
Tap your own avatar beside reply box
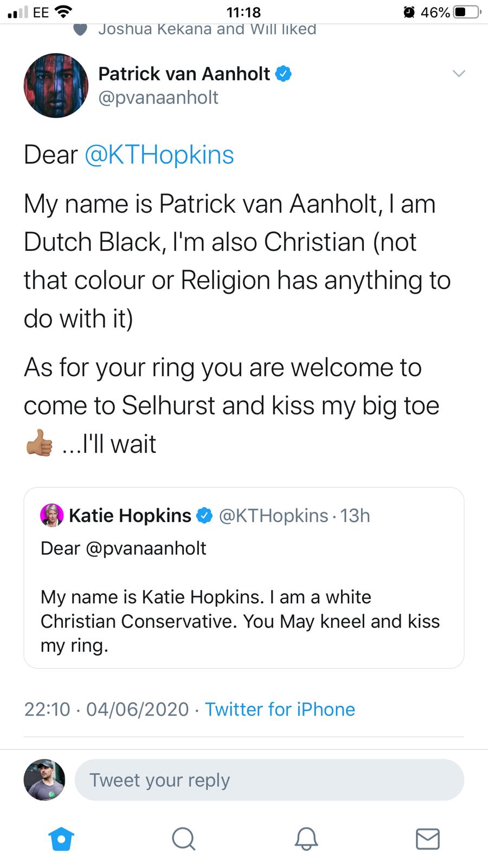(x=44, y=780)
